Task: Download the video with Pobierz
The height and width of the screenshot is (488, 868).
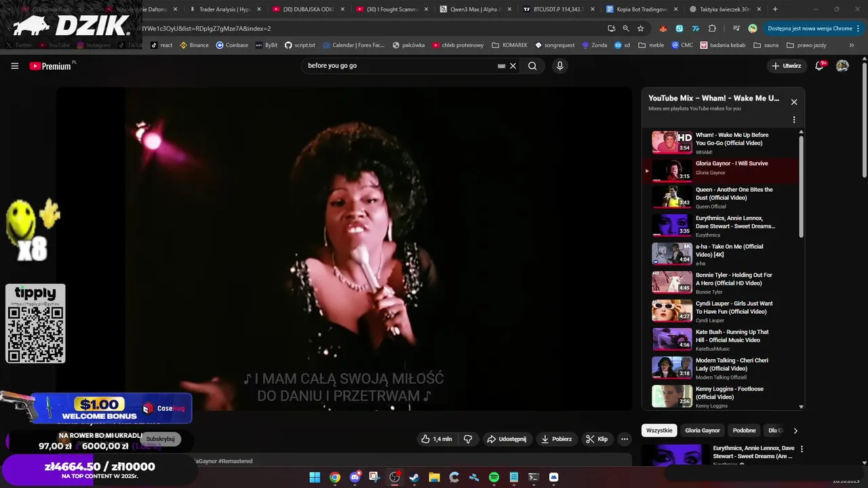Action: pyautogui.click(x=556, y=439)
